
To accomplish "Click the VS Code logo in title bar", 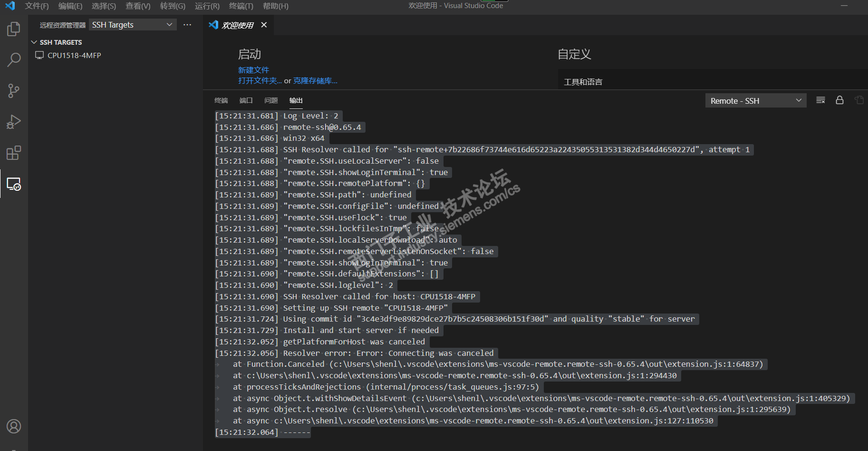I will point(10,6).
